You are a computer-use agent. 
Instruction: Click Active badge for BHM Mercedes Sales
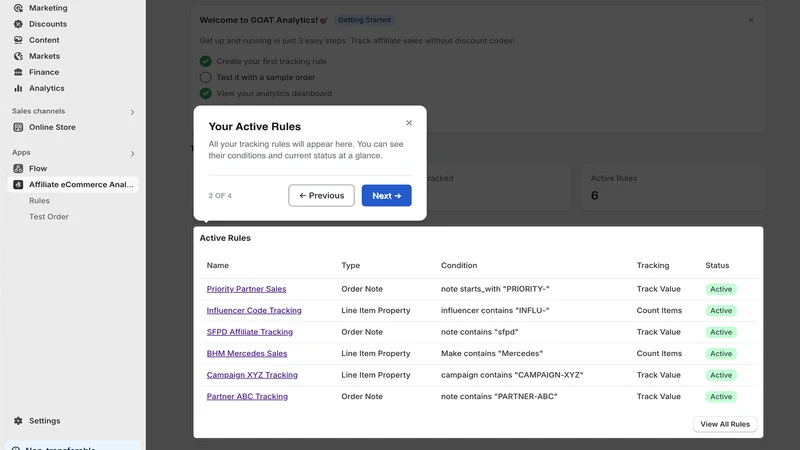721,354
